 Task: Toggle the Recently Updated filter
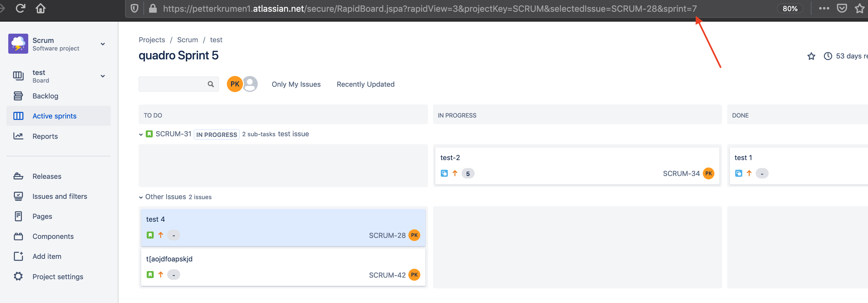(x=365, y=84)
